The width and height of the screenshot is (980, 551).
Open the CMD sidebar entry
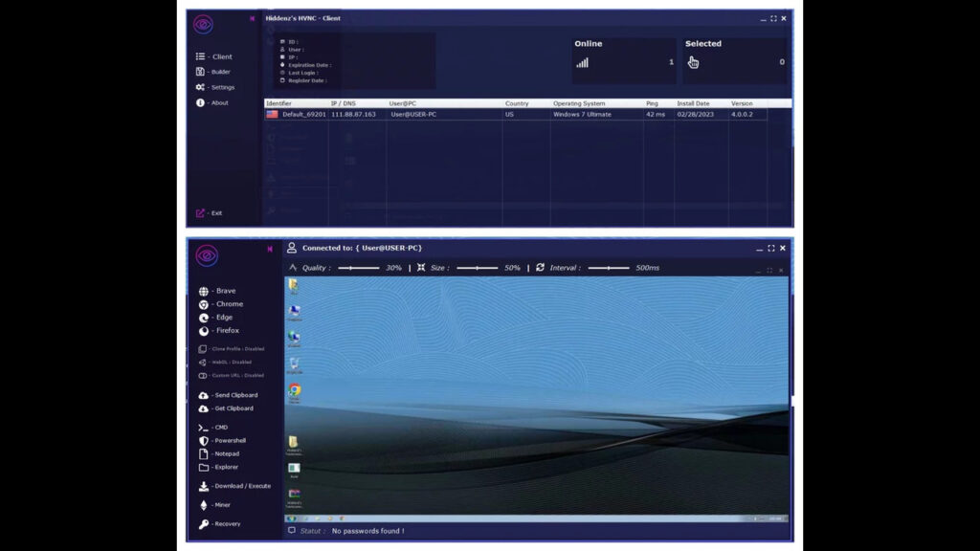coord(213,428)
